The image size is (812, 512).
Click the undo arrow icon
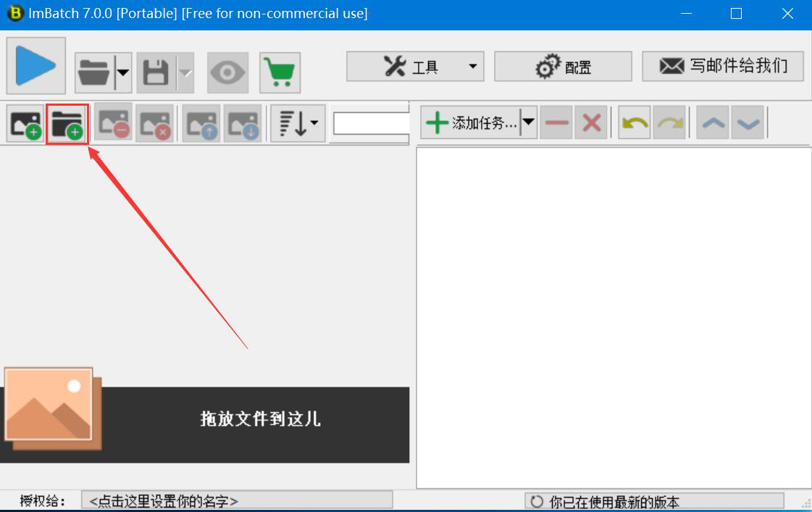pos(635,122)
